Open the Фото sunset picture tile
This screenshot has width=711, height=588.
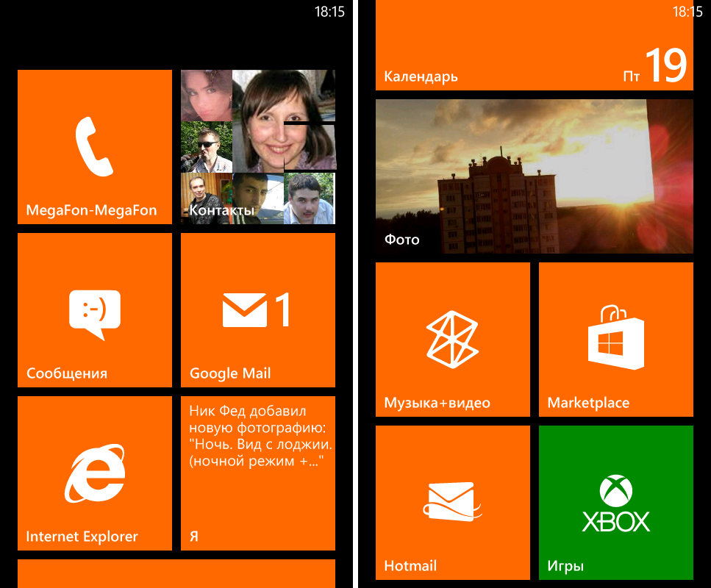[534, 176]
